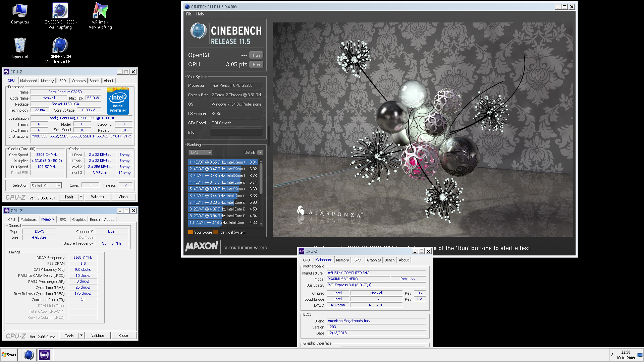
Task: Select ranking entry 10 with score 4.33
Action: pyautogui.click(x=223, y=223)
